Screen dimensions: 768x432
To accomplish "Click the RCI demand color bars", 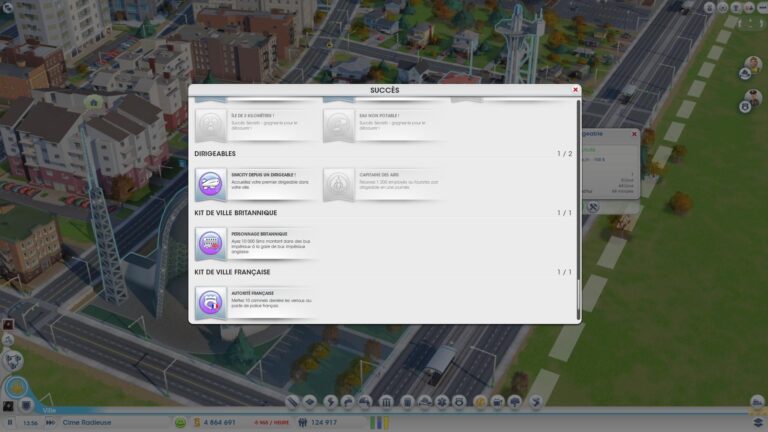I will [379, 422].
